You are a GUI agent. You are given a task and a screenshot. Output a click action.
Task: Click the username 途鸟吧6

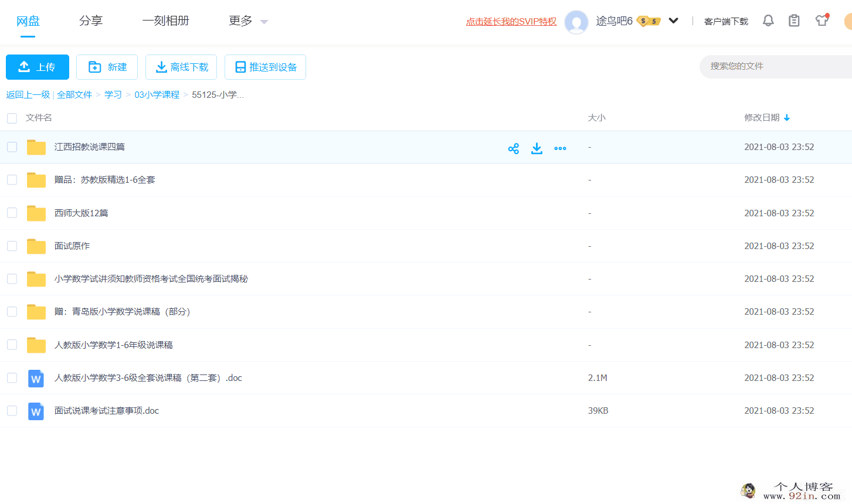615,21
